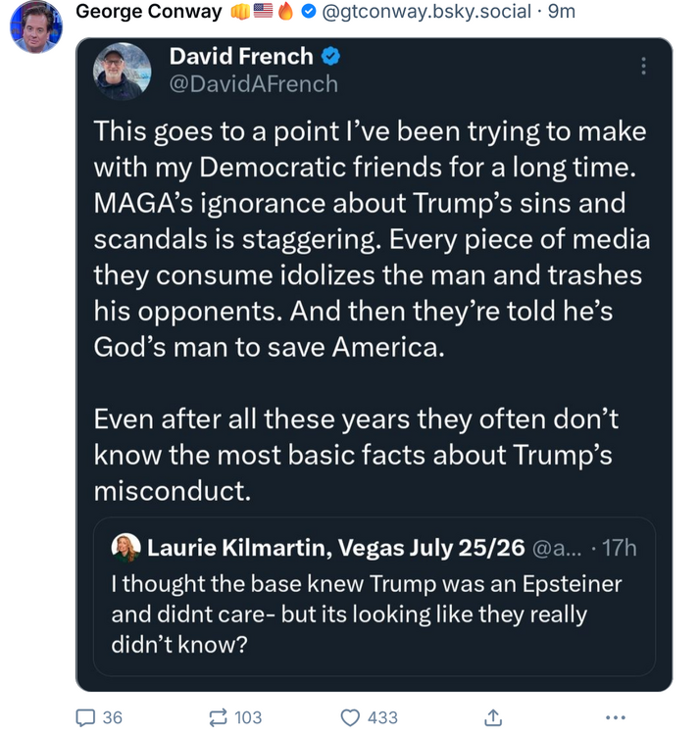Click the David French name heading
The height and width of the screenshot is (735, 700).
pos(241,57)
